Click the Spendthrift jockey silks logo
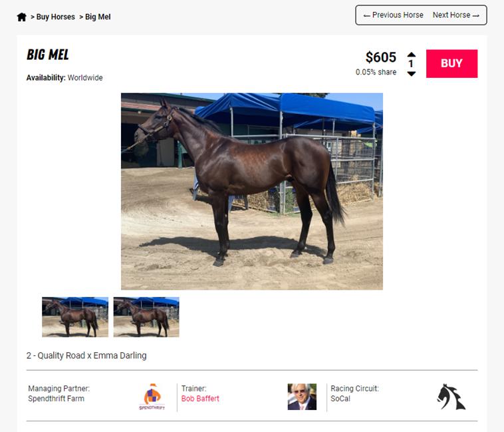Image resolution: width=504 pixels, height=432 pixels. (x=152, y=397)
